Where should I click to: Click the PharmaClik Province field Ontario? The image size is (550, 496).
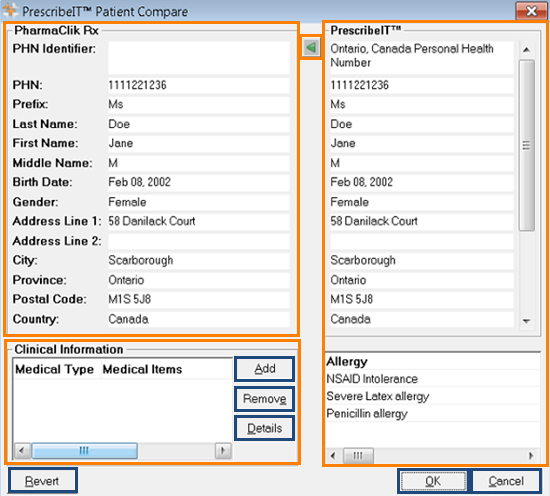pyautogui.click(x=199, y=280)
